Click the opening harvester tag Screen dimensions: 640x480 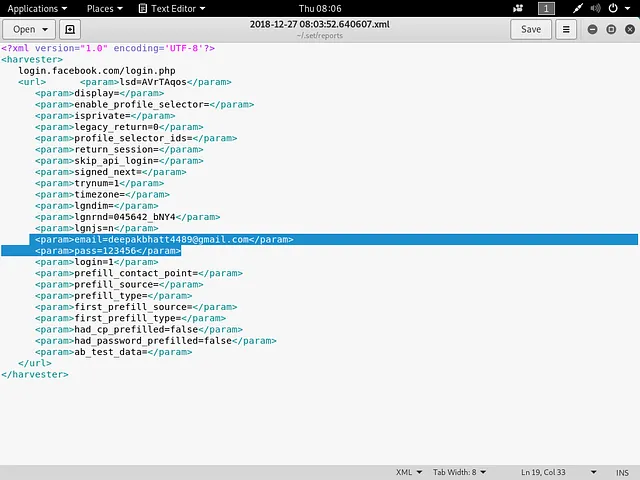32,60
